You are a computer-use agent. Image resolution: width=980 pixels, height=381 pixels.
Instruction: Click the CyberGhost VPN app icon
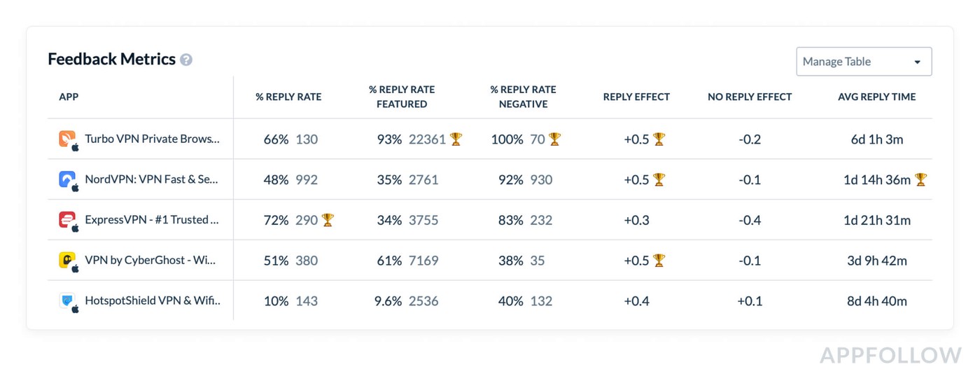point(67,261)
